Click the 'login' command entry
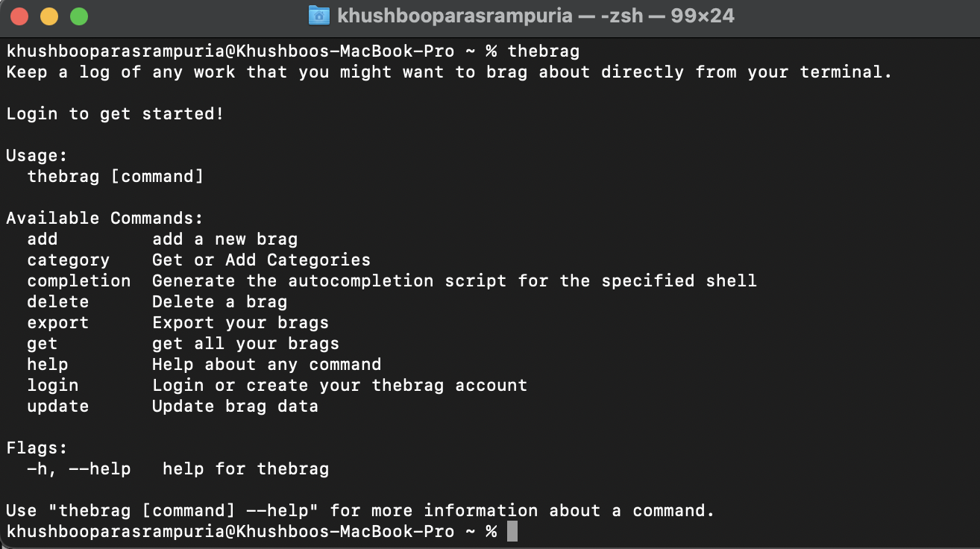The image size is (980, 549). 52,385
